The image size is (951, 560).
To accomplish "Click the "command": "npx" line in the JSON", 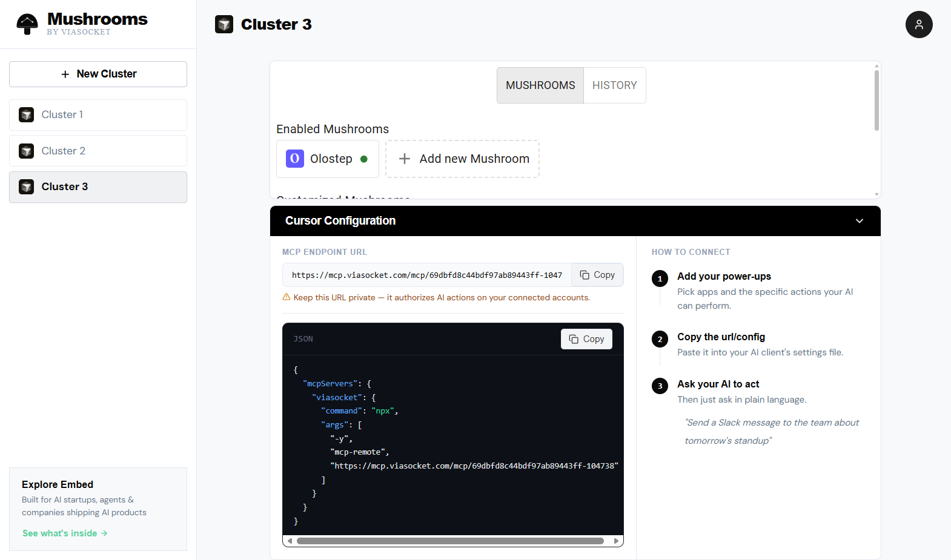I will pos(359,411).
